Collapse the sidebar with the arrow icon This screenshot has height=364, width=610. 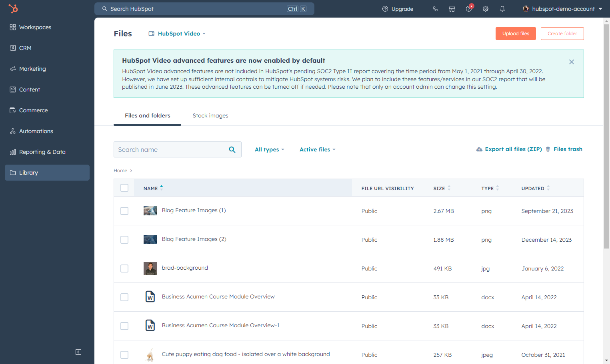point(78,352)
